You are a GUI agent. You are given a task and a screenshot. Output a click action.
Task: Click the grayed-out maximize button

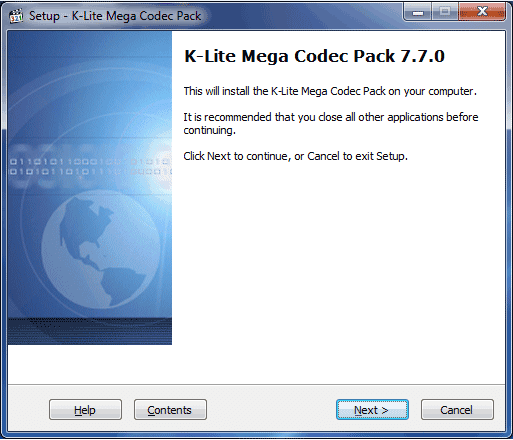(x=445, y=12)
